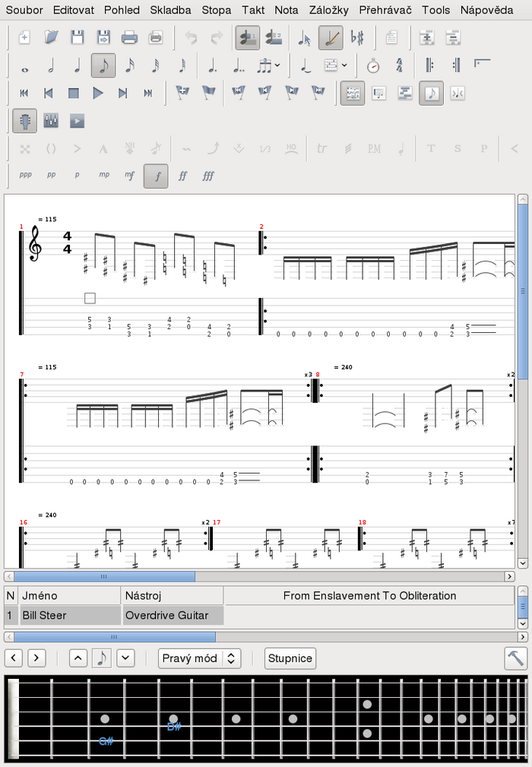Select thirty-second note duration
The width and height of the screenshot is (532, 767).
(x=156, y=65)
